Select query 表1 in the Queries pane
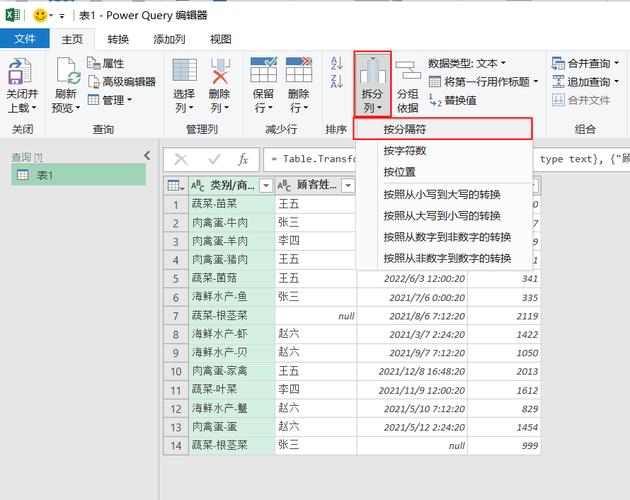 click(78, 175)
